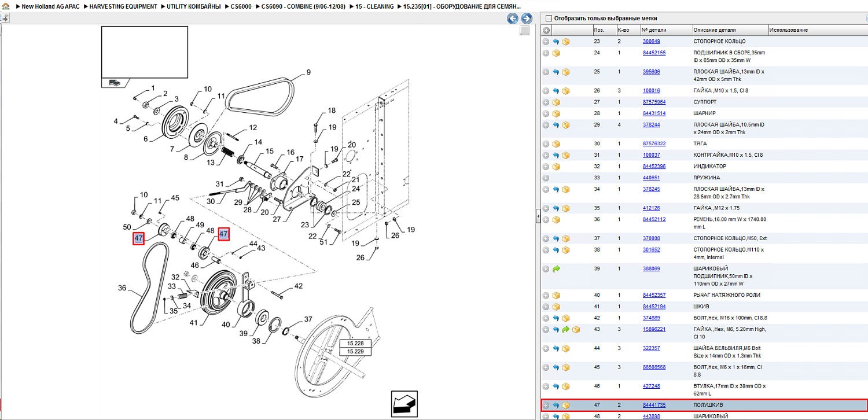Click blue arrow icon for part 378244
The width and height of the screenshot is (868, 420).
click(x=556, y=125)
